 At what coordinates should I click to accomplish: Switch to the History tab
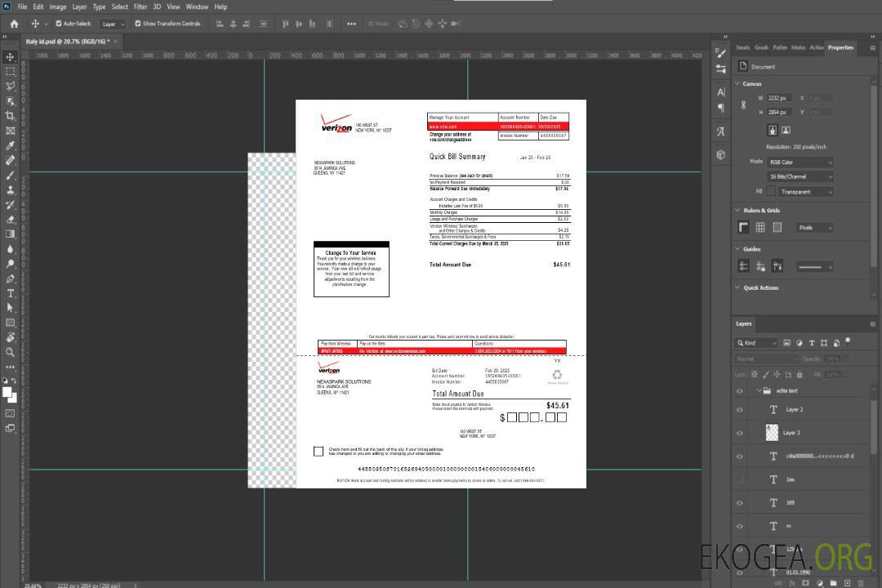[x=799, y=48]
